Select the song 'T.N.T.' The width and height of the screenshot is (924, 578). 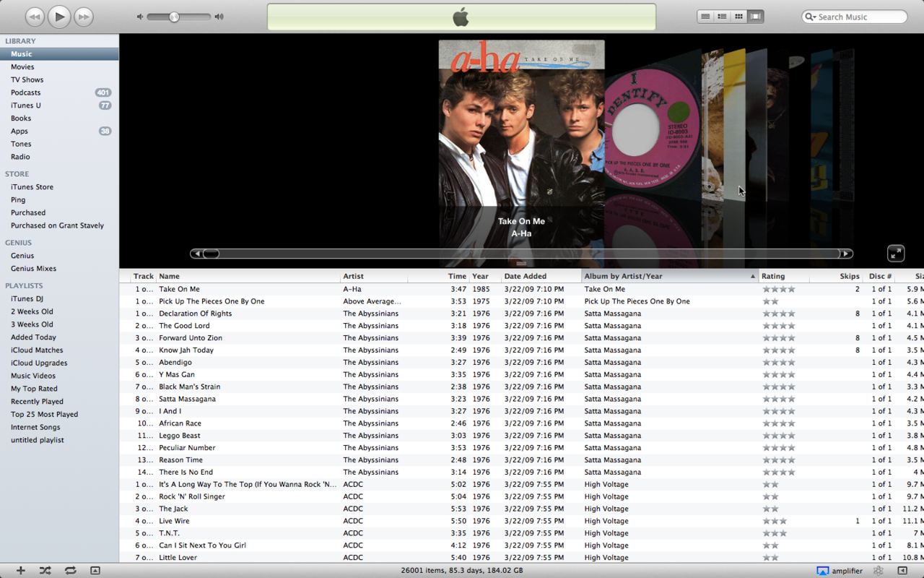[x=169, y=533]
